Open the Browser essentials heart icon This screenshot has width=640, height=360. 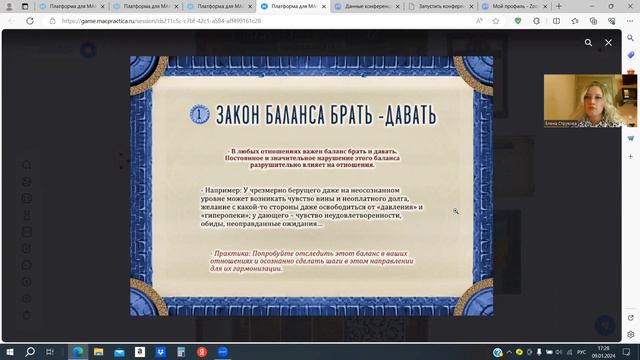(611, 21)
